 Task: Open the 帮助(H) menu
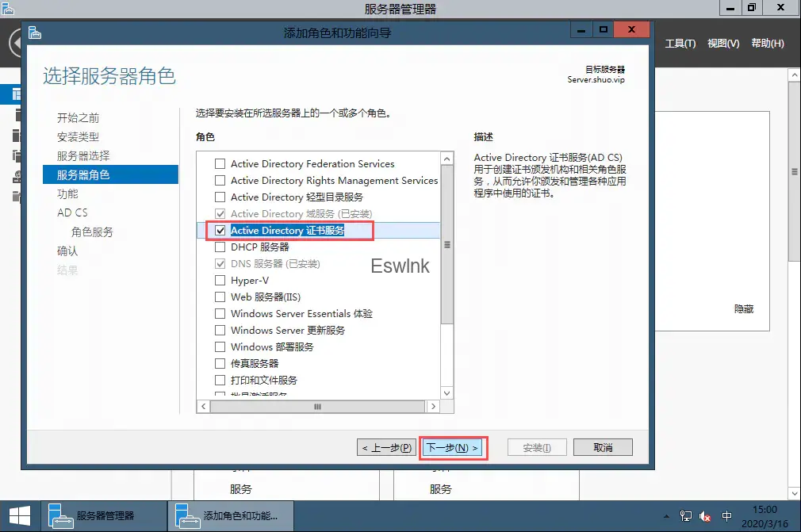click(x=767, y=44)
